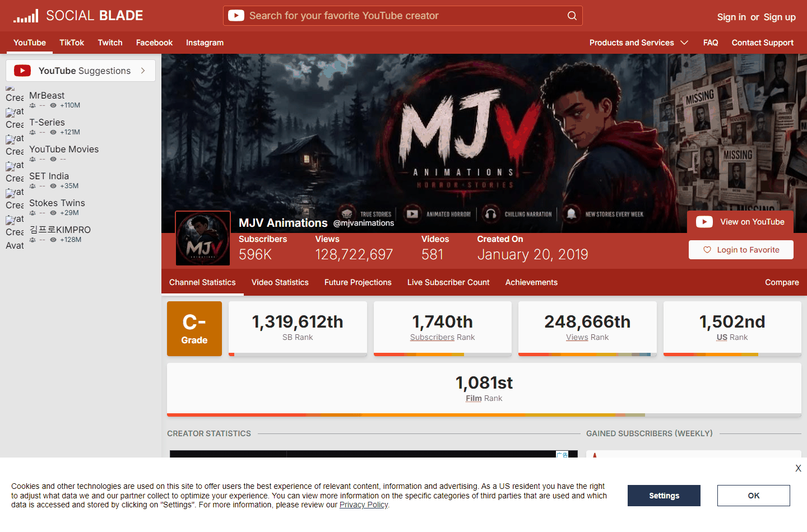Click the CREATOR STATISTICS heading

click(209, 433)
